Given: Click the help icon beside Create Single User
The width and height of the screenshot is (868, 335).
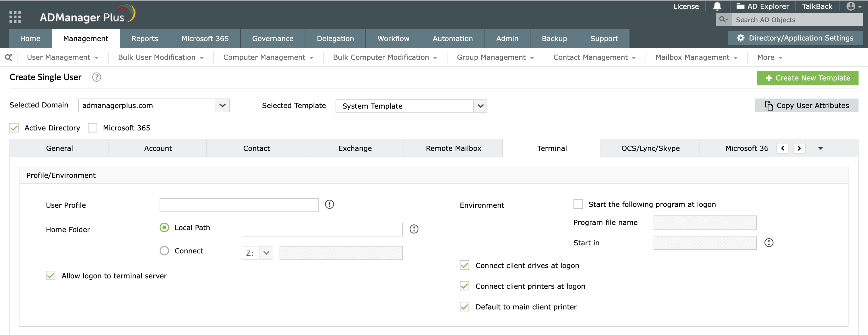Looking at the screenshot, I should (x=96, y=77).
